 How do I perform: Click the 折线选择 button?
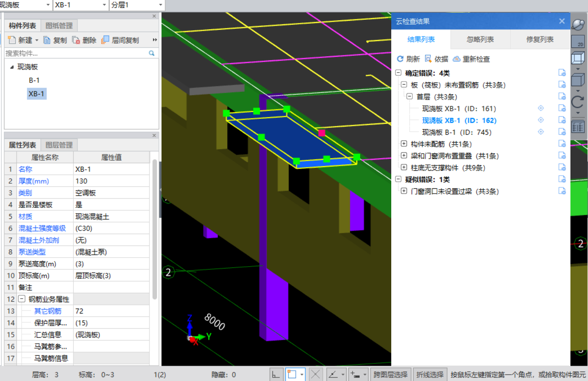(430, 374)
